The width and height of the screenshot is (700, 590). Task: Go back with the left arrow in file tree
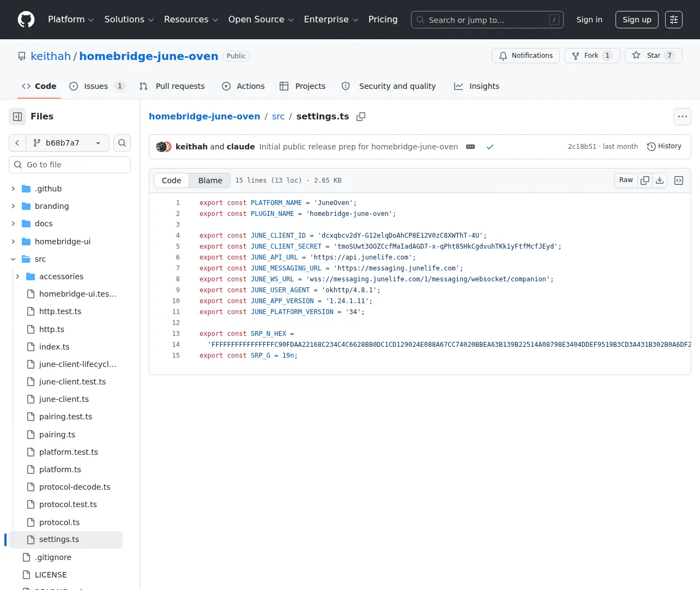(x=17, y=143)
